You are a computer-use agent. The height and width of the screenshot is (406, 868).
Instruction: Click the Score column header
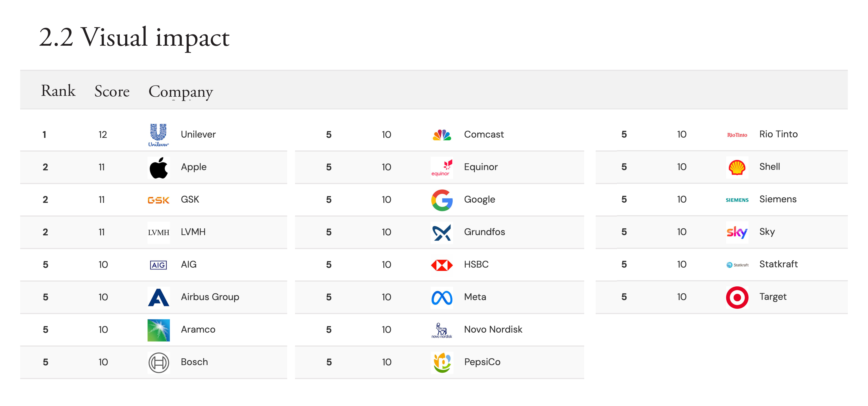[x=112, y=91]
